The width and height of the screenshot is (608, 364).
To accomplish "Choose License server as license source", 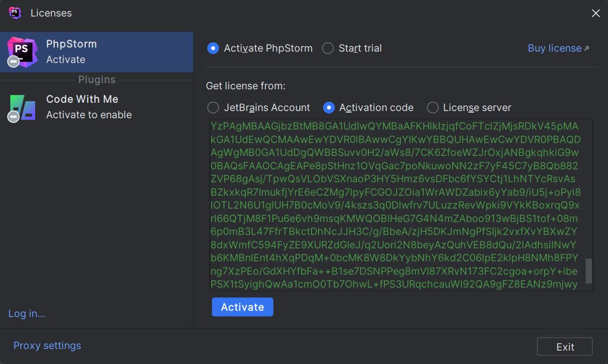I will (x=433, y=107).
